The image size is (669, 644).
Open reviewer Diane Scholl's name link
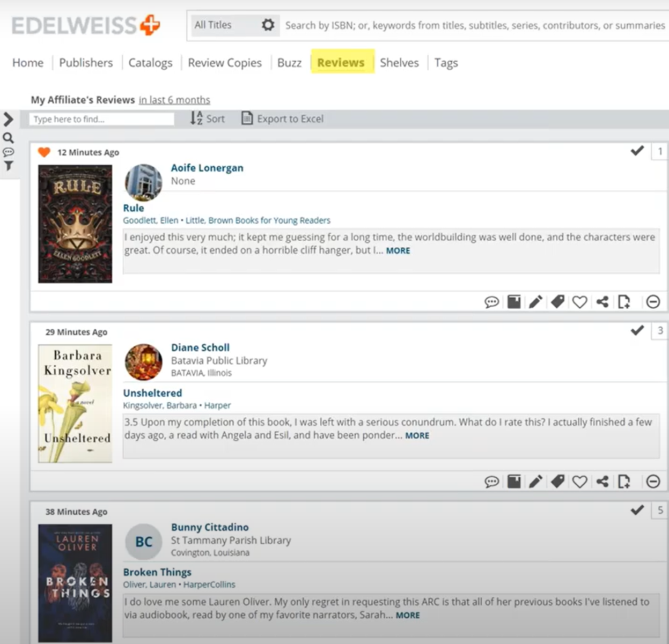pos(200,347)
